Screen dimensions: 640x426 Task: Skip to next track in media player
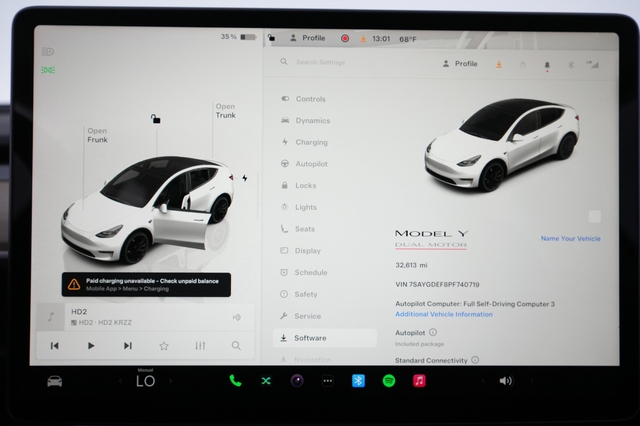127,346
